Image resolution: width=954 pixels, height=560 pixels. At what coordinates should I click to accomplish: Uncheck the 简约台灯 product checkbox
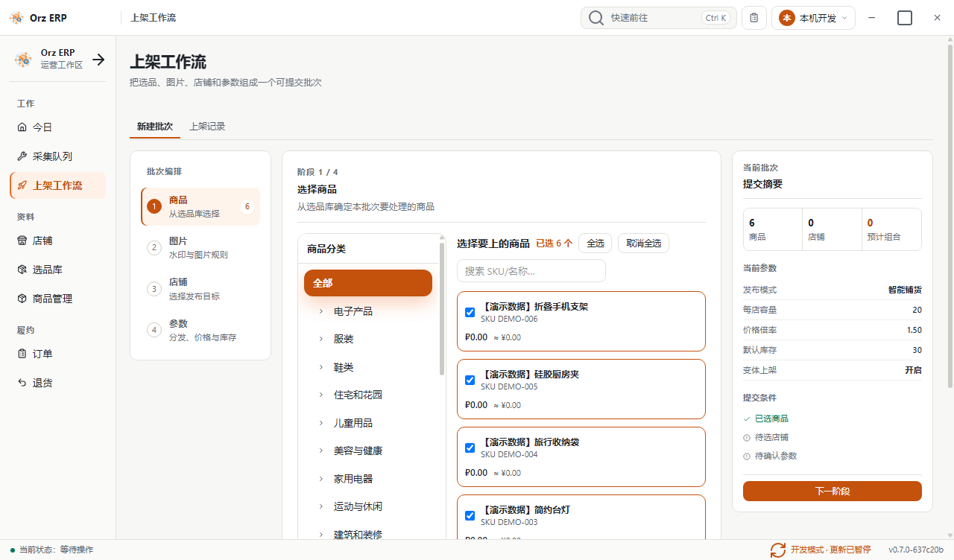pyautogui.click(x=470, y=515)
